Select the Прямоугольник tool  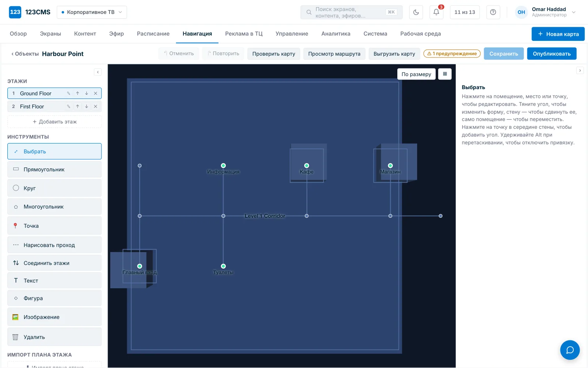coord(54,169)
